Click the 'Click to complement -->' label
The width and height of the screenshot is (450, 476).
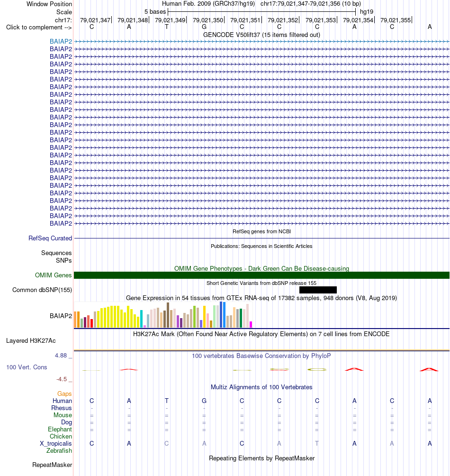[x=39, y=27]
